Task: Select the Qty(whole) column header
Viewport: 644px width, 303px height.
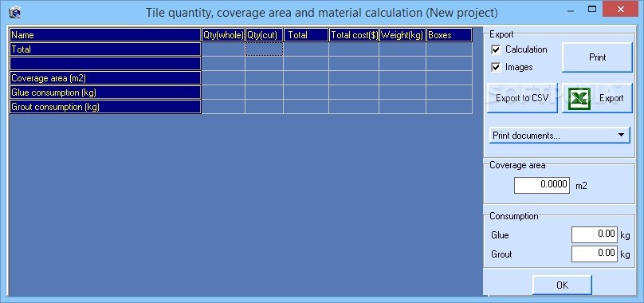Action: click(x=223, y=35)
